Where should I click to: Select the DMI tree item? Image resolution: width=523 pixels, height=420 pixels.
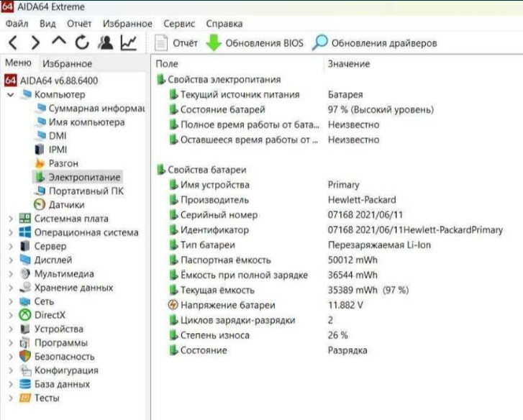pyautogui.click(x=58, y=136)
